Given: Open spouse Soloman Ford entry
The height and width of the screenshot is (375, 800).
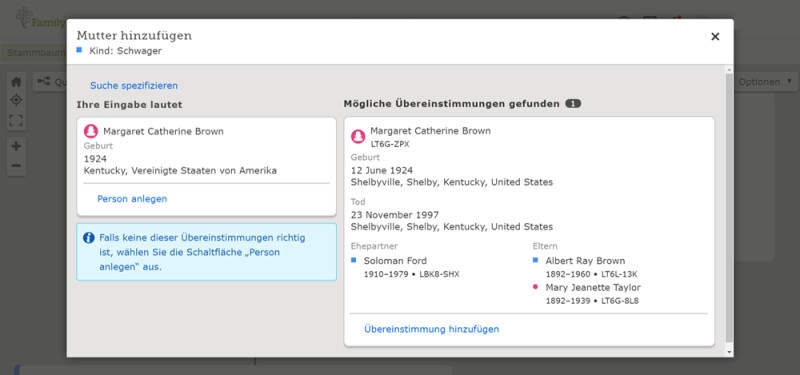Looking at the screenshot, I should 395,261.
